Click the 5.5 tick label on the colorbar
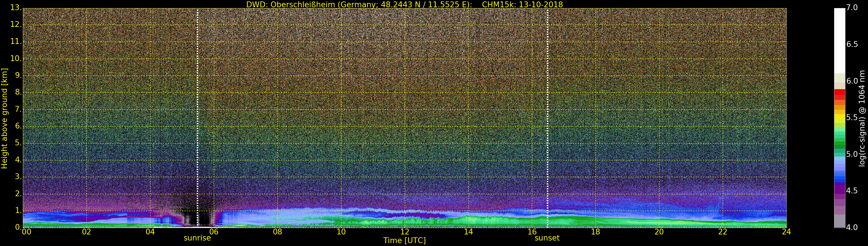Screen dimensions: 868x246 (x=852, y=118)
